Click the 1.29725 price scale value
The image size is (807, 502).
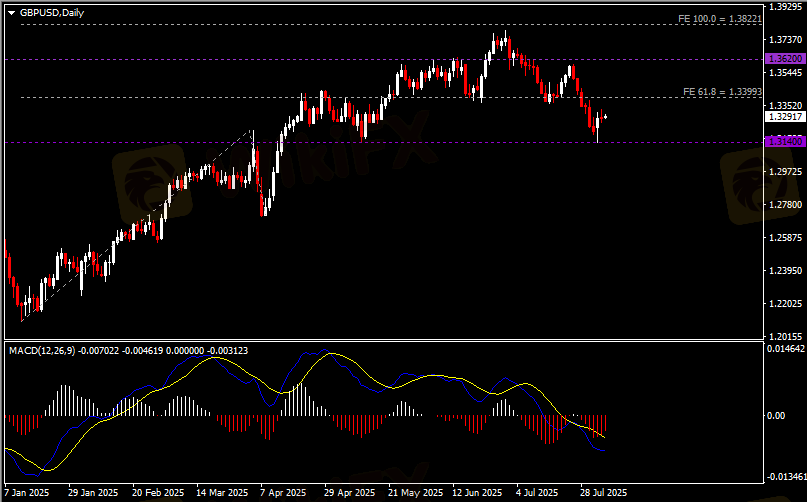[x=785, y=171]
